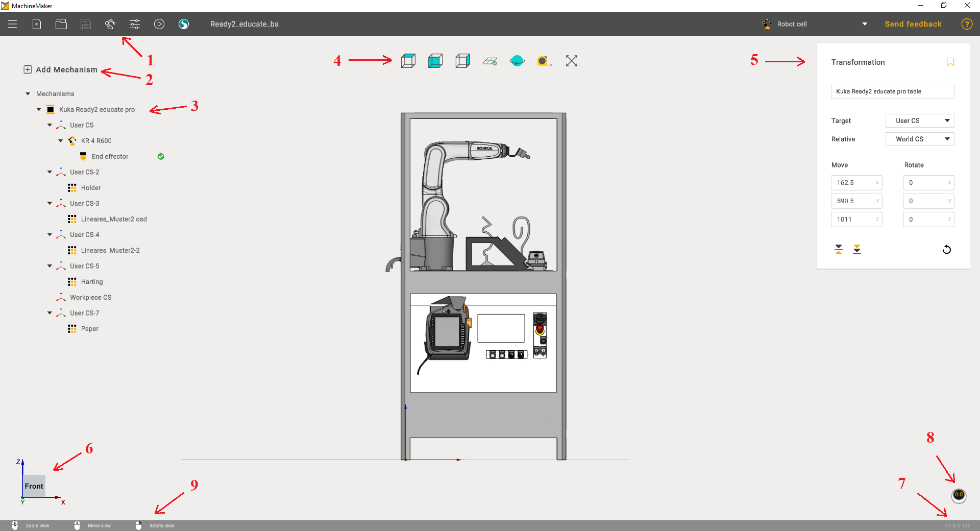The image size is (980, 531).
Task: Collapse the User CS node
Action: (x=50, y=125)
